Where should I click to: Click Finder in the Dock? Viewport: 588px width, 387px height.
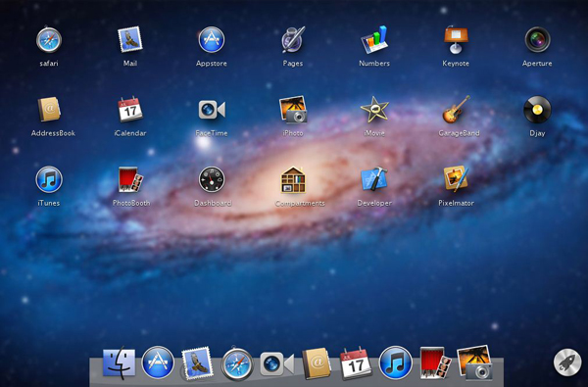click(119, 363)
